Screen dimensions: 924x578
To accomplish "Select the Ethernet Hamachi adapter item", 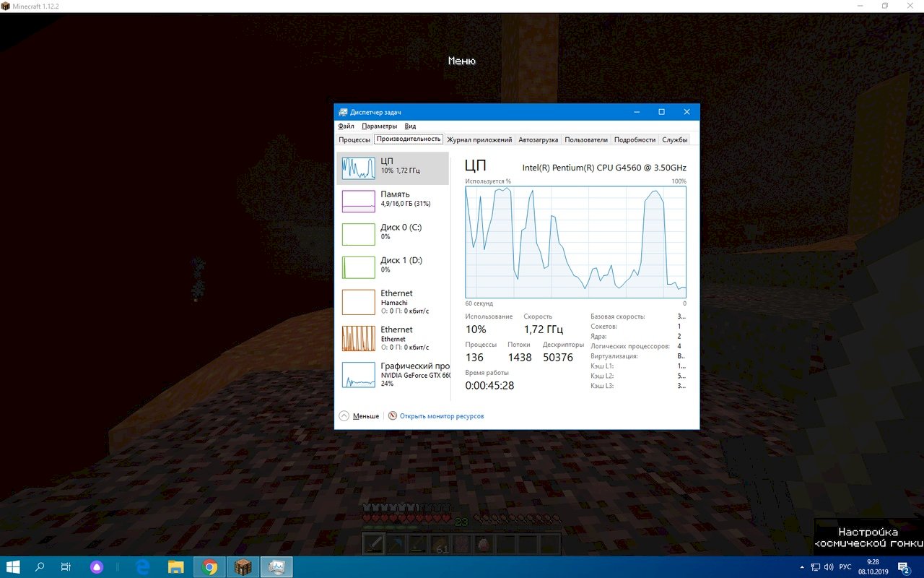I will 393,302.
